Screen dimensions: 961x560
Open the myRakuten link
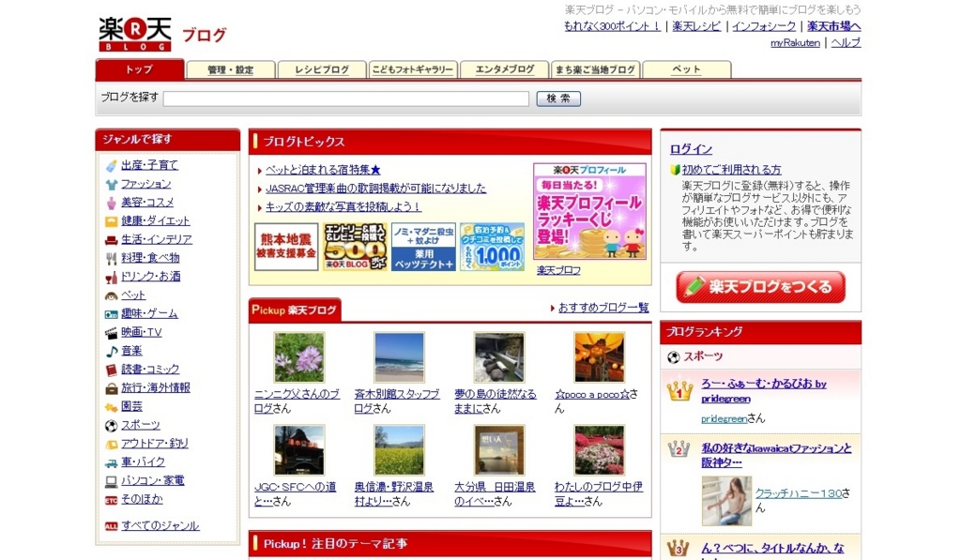tap(795, 43)
